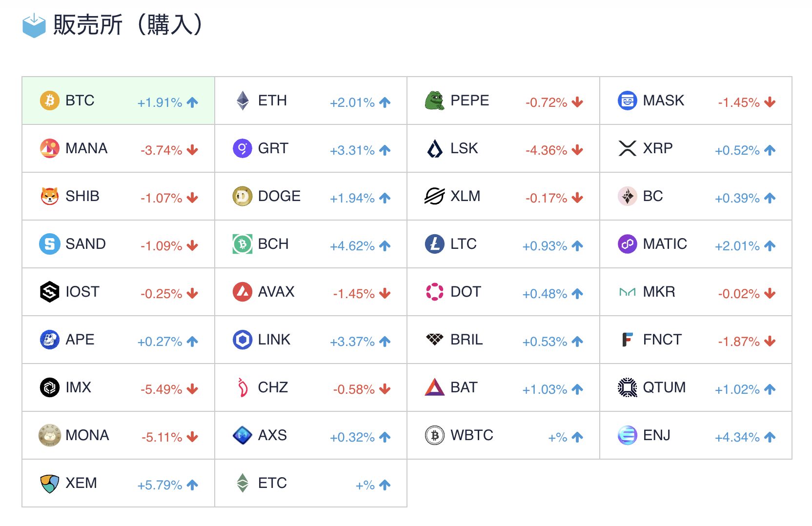Screen dimensions: 812x526
Task: Click the BCH +4.62% price change
Action: point(352,246)
